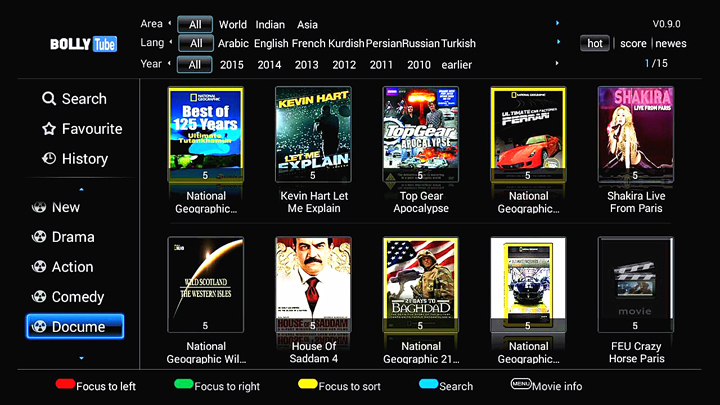This screenshot has width=720, height=405.
Task: Filter language to Russian
Action: click(x=421, y=43)
